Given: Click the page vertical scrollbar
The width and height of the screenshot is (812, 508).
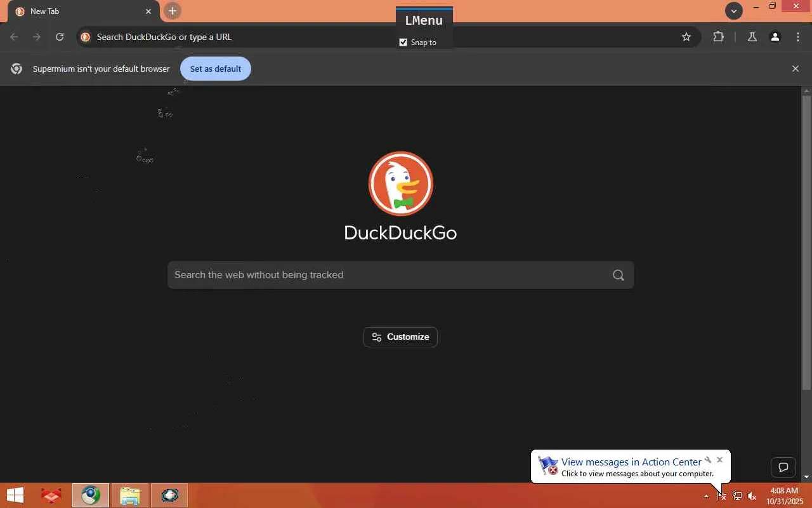Looking at the screenshot, I should 806,243.
